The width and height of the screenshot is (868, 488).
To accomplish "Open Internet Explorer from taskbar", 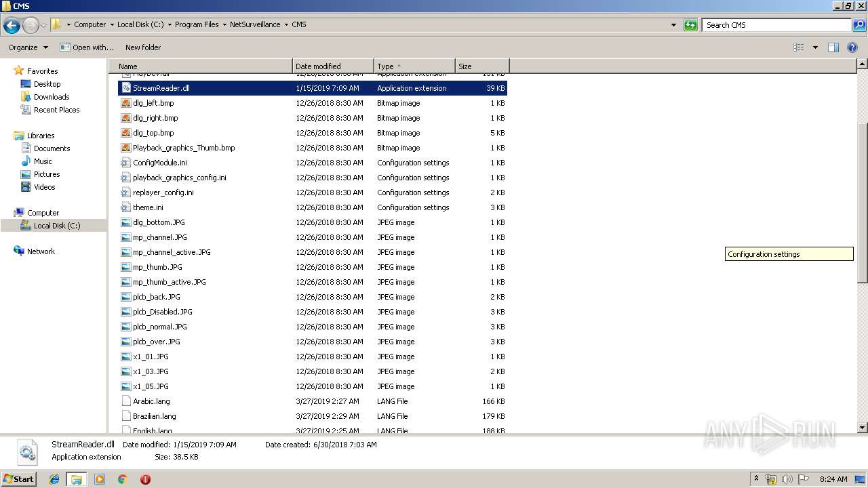I will (54, 479).
